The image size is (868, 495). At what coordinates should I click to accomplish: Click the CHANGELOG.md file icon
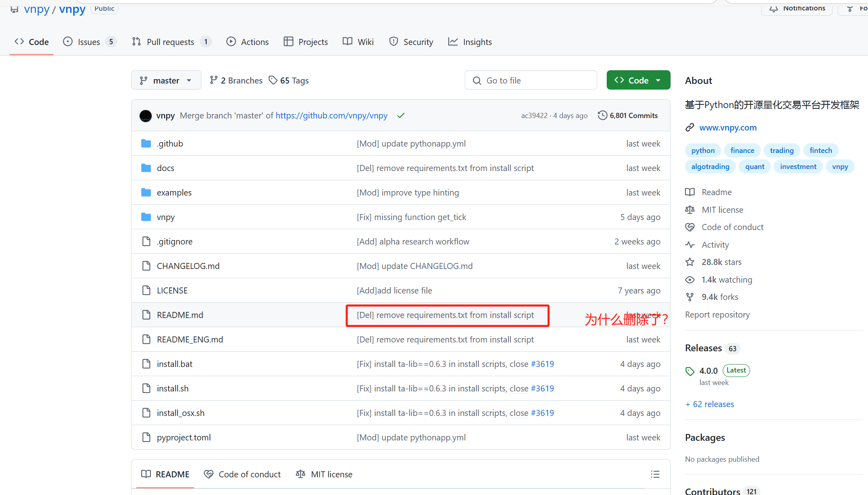tap(146, 266)
